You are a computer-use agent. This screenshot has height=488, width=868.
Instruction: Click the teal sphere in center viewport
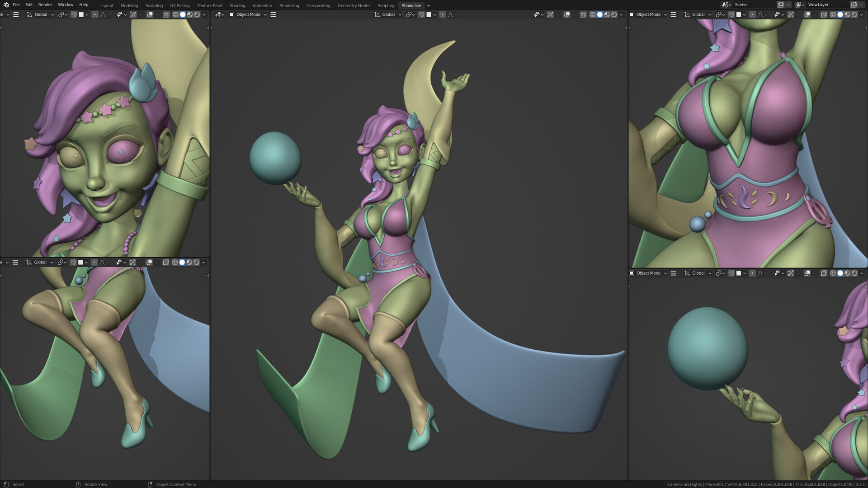point(275,158)
